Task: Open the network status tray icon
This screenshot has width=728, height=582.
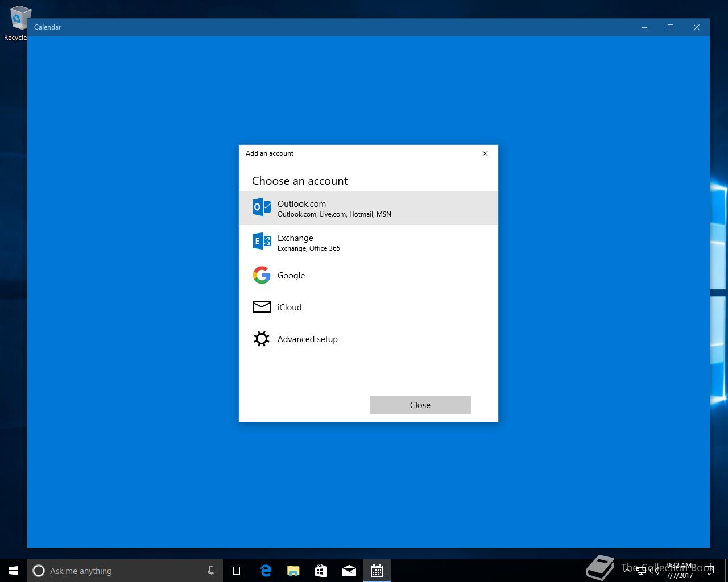Action: pyautogui.click(x=641, y=571)
